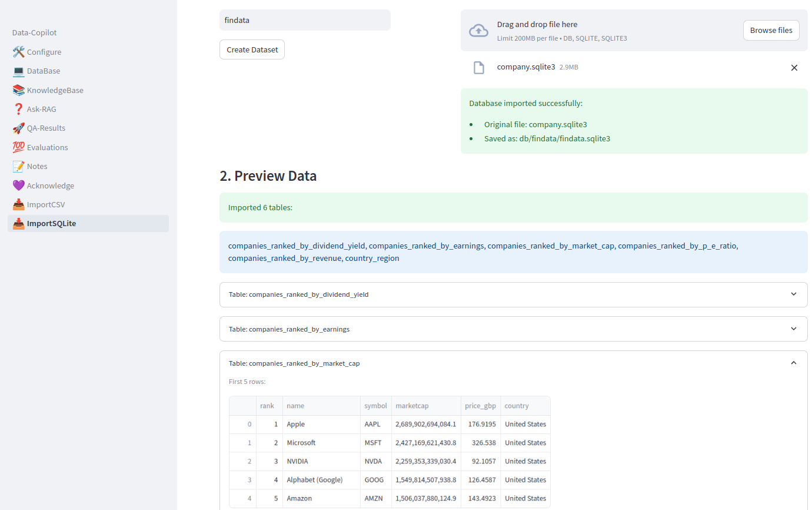Click Browse files to upload a database
This screenshot has width=812, height=510.
(771, 30)
